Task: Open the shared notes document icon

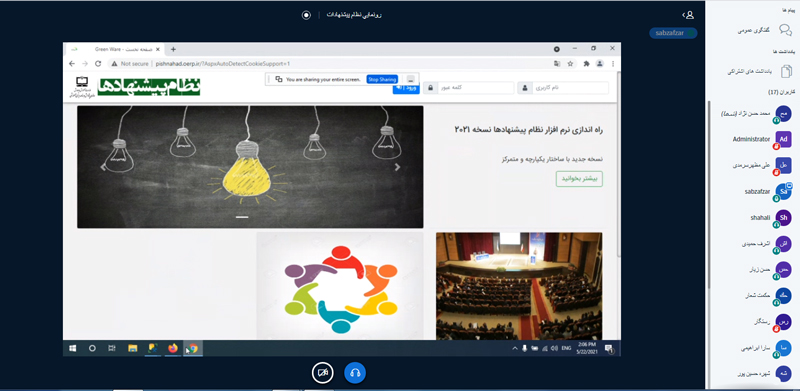Action: click(x=786, y=71)
